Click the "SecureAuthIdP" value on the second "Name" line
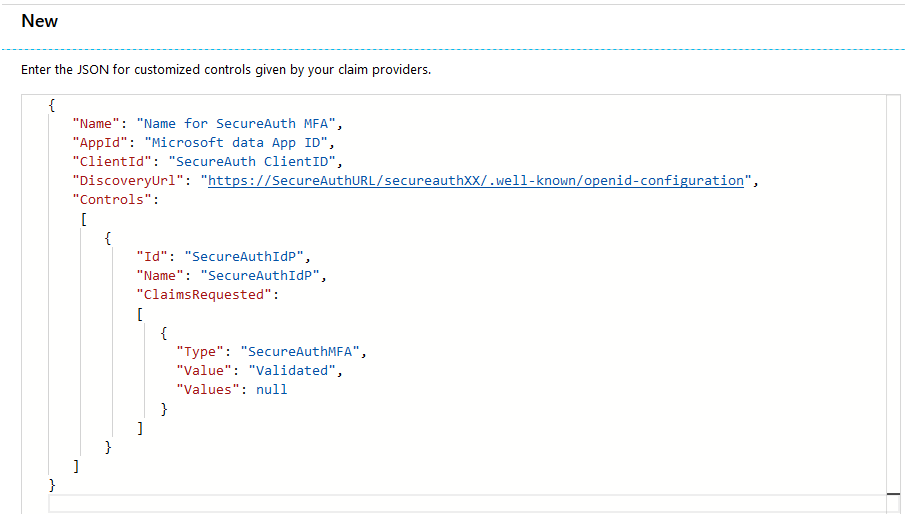Image resolution: width=905 pixels, height=515 pixels. (x=263, y=276)
